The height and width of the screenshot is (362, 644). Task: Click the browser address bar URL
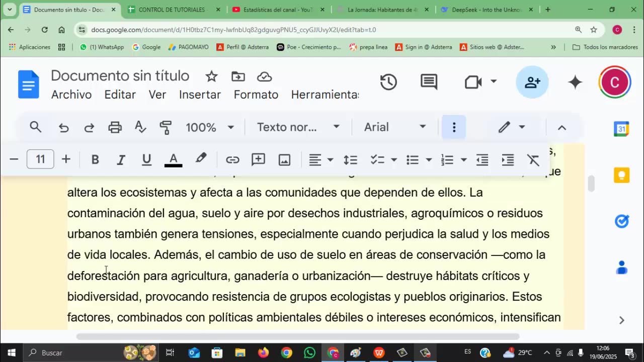233,30
